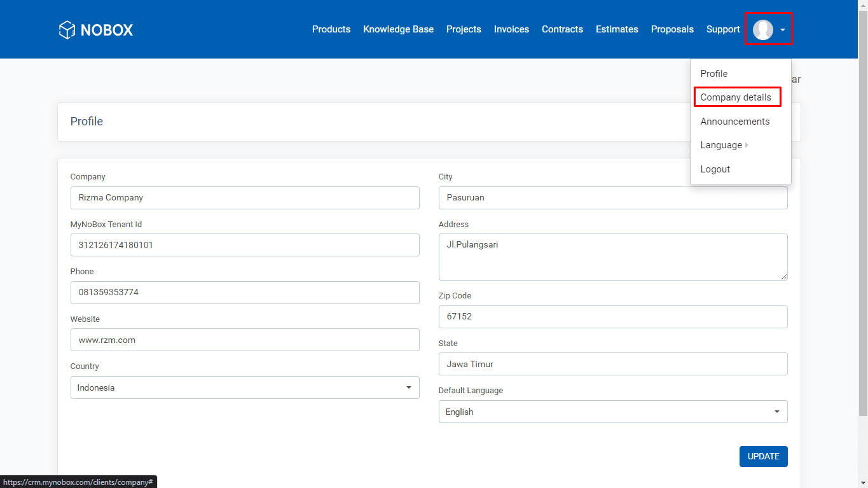868x488 pixels.
Task: Select the Contracts nav item
Action: tap(562, 29)
